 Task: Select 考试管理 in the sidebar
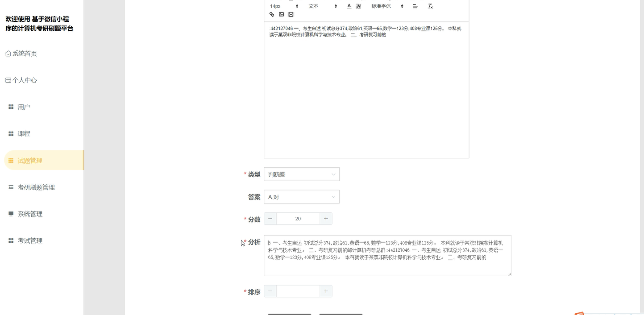(30, 240)
